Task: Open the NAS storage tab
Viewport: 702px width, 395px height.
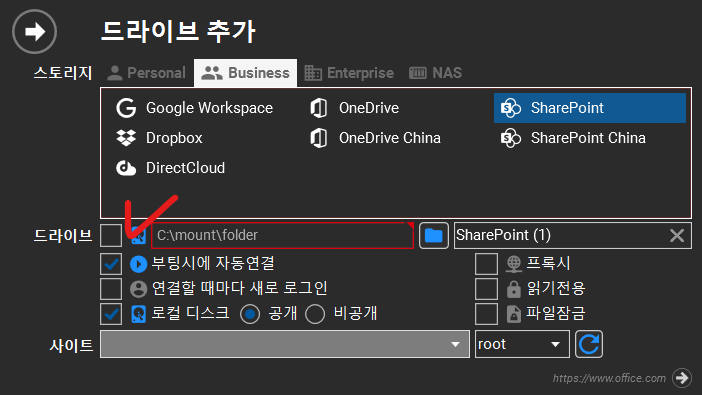Action: point(435,73)
